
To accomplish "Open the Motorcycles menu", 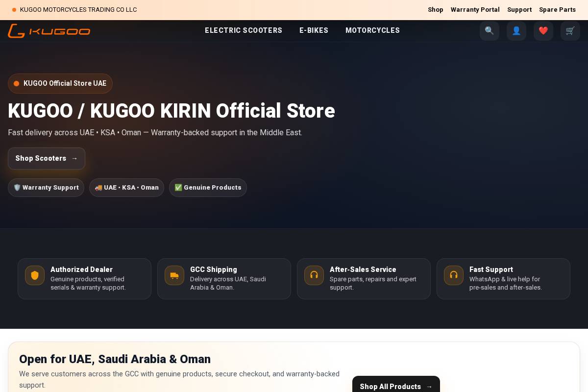I will click(372, 30).
